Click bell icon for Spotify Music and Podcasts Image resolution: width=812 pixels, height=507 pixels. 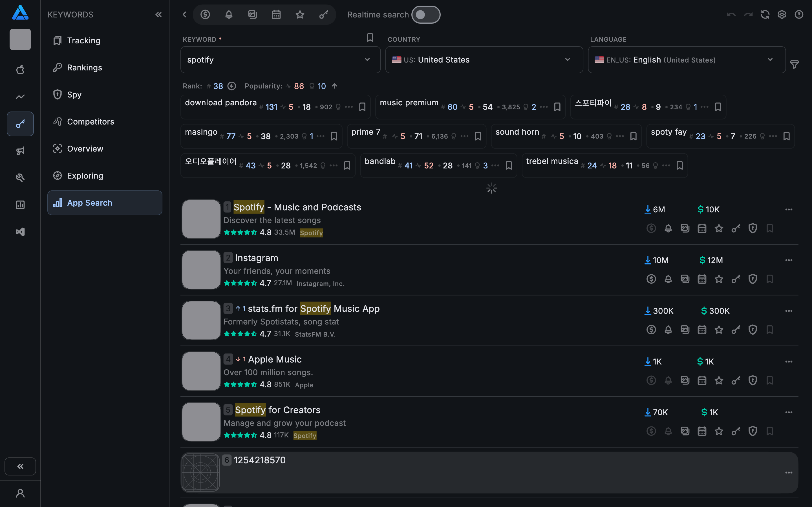click(x=668, y=228)
